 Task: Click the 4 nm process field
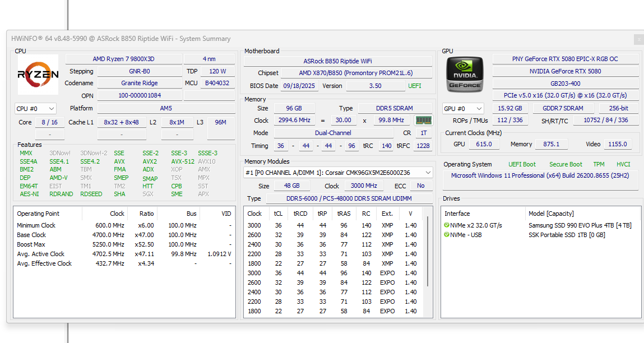[x=209, y=59]
